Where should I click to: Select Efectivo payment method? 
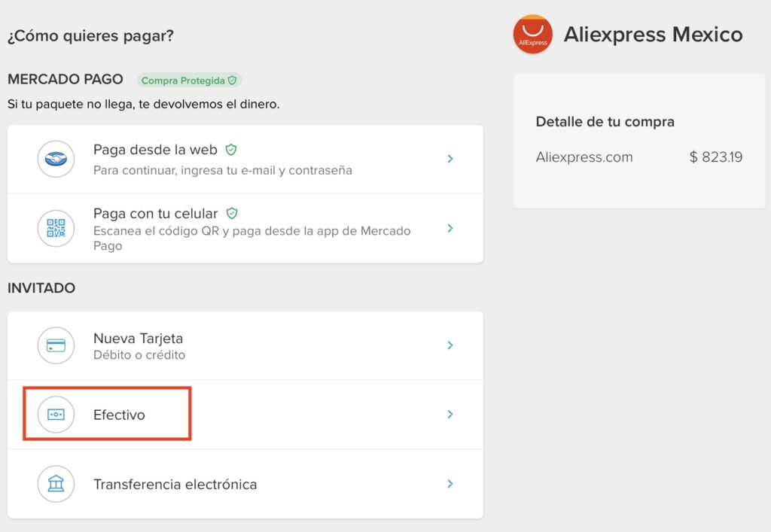point(245,415)
